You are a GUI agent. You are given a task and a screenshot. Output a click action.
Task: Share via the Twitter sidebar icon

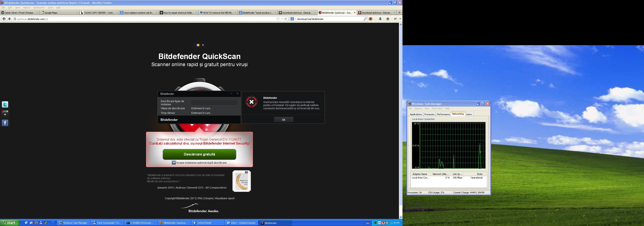(5, 104)
